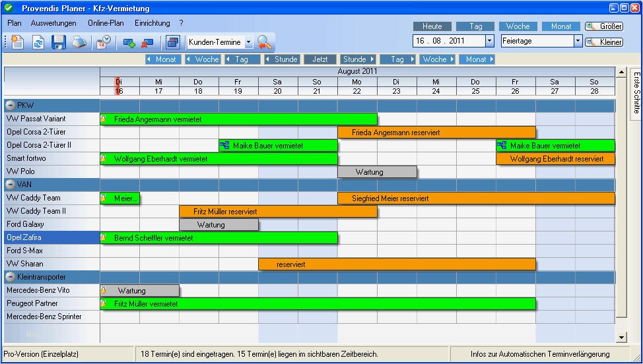The image size is (643, 364).
Task: Open the Einrichtung menu
Action: click(152, 23)
